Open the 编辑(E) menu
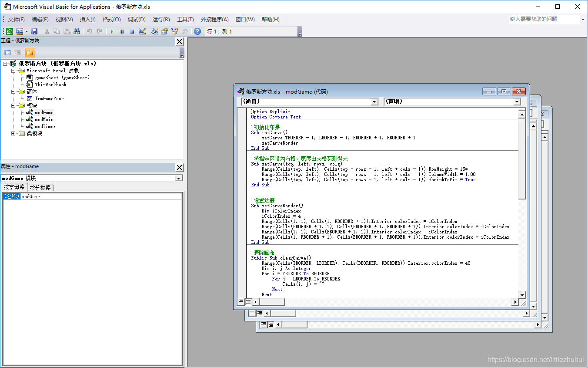This screenshot has width=588, height=368. (x=40, y=20)
